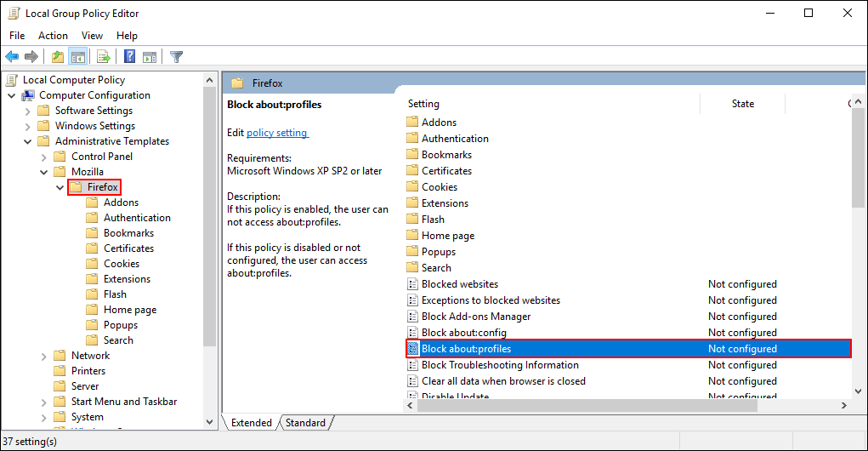Collapse the Computer Configuration node
Viewport: 868px width, 451px height.
(x=11, y=95)
